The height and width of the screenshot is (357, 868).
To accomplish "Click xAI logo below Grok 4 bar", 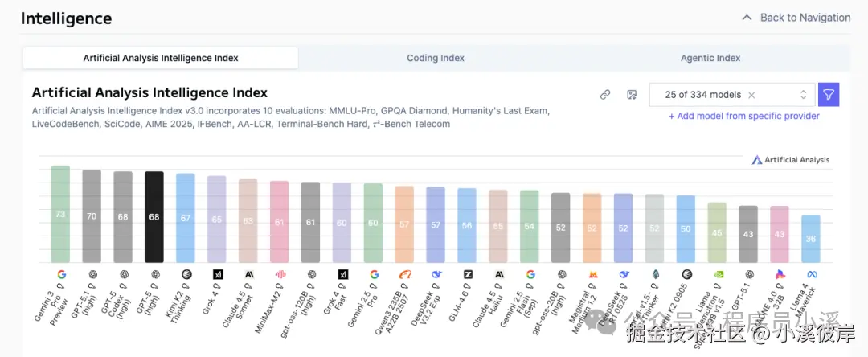I will click(x=217, y=274).
